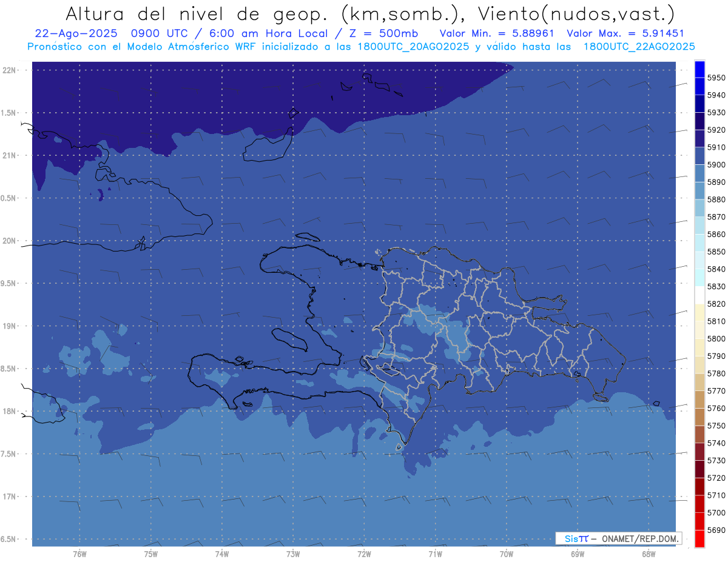Click the '75W' longitude axis label
The image size is (728, 562).
click(x=151, y=554)
